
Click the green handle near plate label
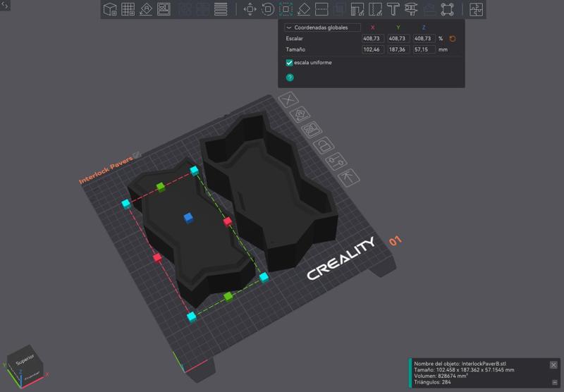(161, 187)
